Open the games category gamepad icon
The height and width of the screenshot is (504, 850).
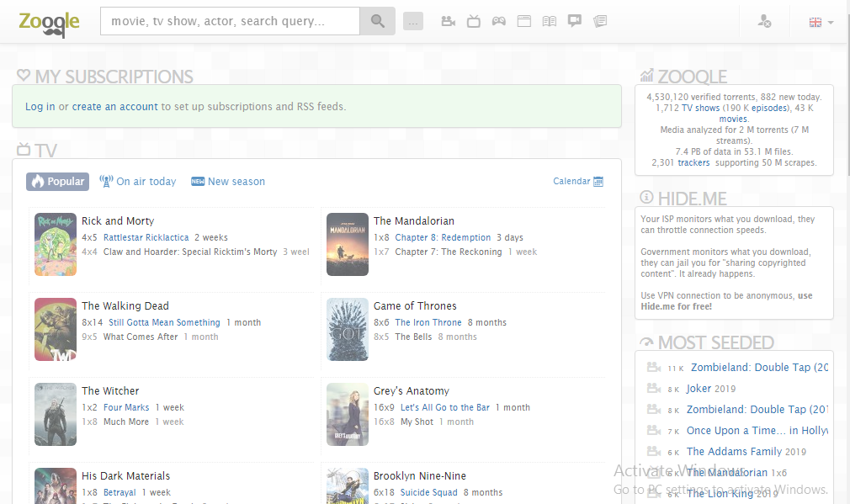click(x=499, y=21)
